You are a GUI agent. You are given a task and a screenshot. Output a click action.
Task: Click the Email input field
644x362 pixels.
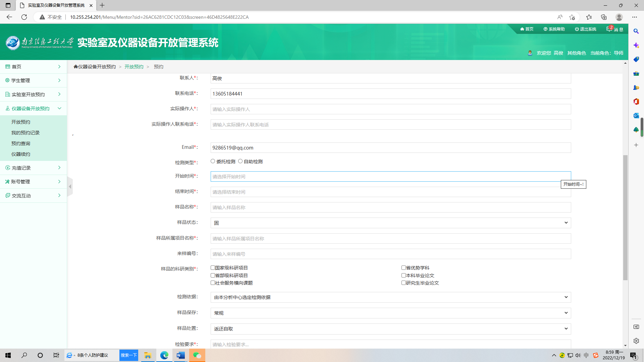pos(391,148)
